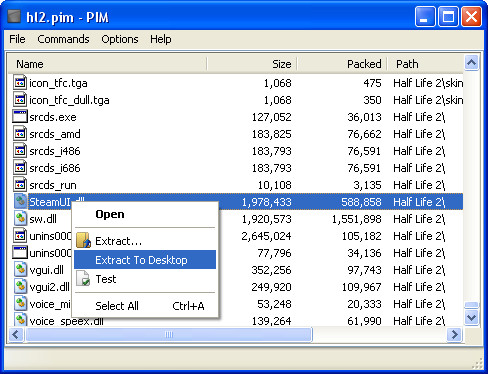Choose Test from the context menu
Viewport: 488px width, 374px height.
(x=145, y=279)
